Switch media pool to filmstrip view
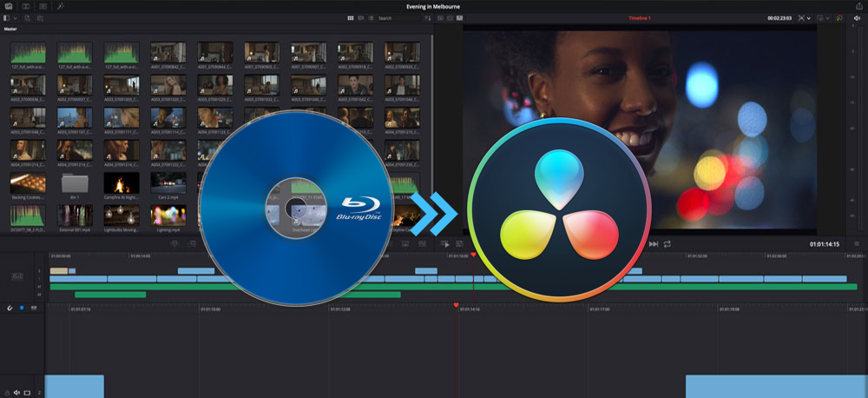The width and height of the screenshot is (868, 398). click(360, 18)
